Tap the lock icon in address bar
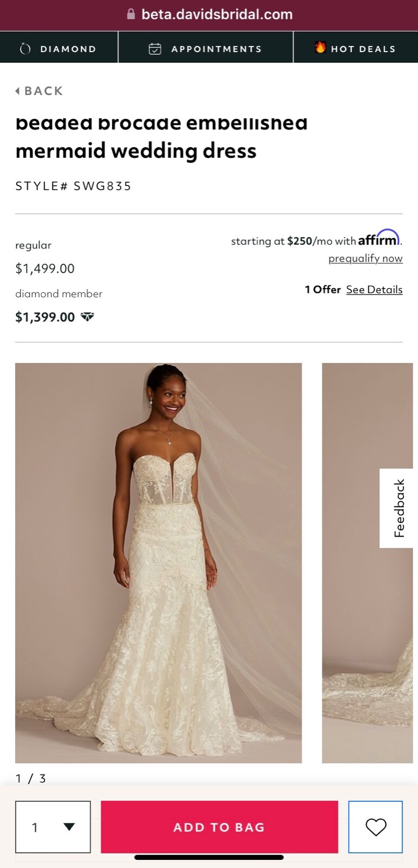The image size is (418, 868). click(131, 14)
